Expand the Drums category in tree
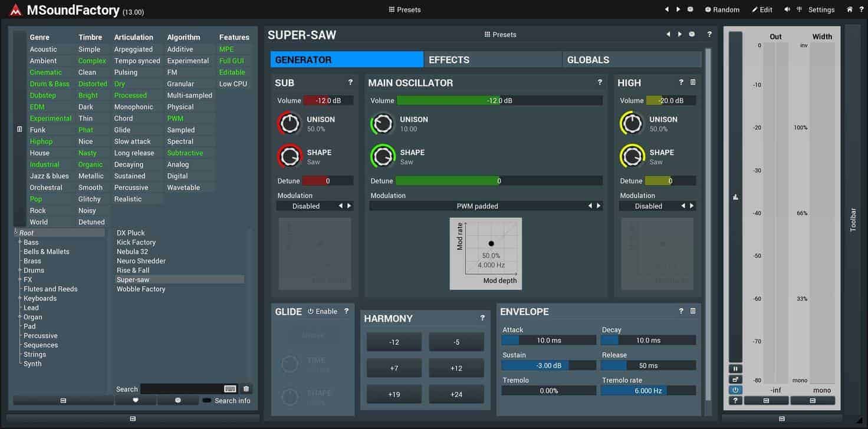 pyautogui.click(x=20, y=270)
